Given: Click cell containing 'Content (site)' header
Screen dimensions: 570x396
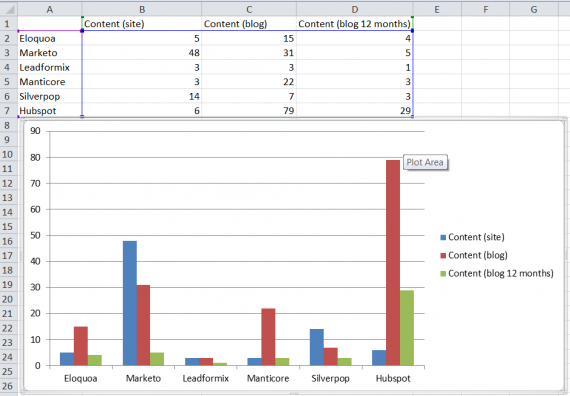Looking at the screenshot, I should coord(142,24).
